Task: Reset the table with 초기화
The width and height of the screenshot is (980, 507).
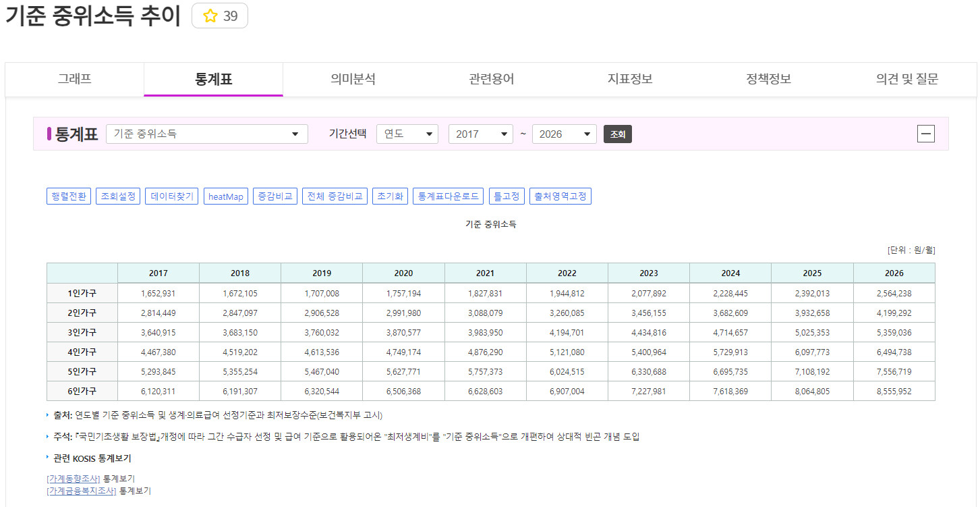Action: tap(390, 196)
